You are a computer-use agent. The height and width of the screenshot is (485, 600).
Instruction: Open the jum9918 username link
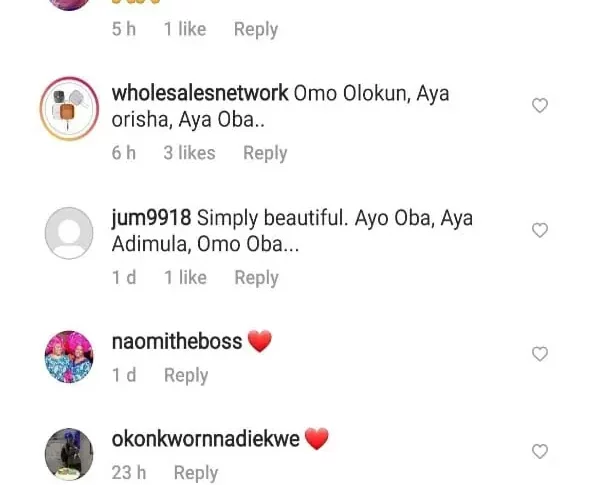[151, 218]
